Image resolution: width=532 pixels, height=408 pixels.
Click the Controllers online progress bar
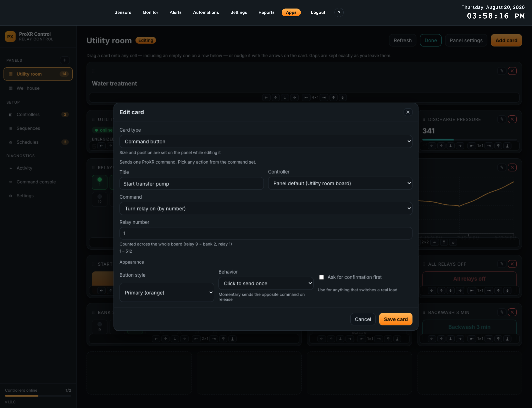tap(38, 396)
